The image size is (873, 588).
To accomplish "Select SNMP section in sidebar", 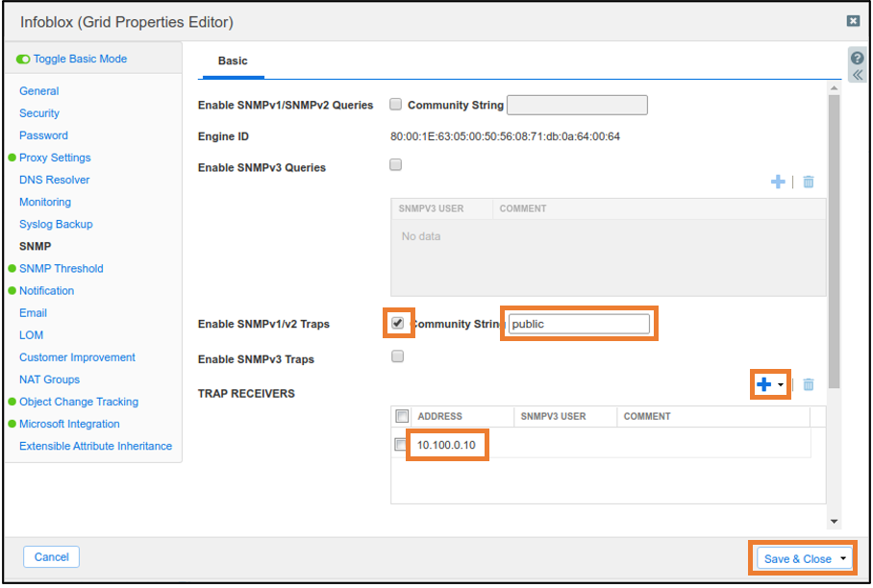I will coord(35,246).
